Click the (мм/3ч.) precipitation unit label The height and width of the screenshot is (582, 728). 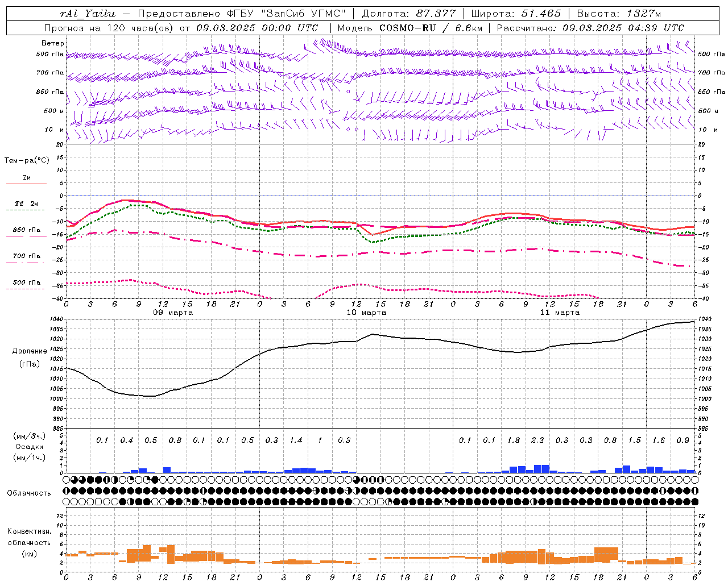(x=30, y=436)
